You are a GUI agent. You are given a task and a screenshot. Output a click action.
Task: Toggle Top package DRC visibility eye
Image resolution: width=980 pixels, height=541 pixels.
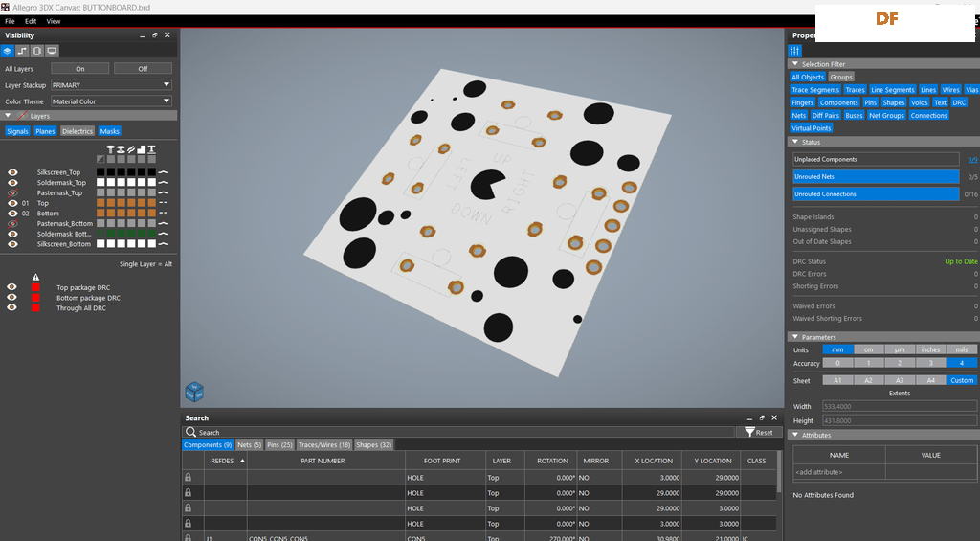point(11,287)
